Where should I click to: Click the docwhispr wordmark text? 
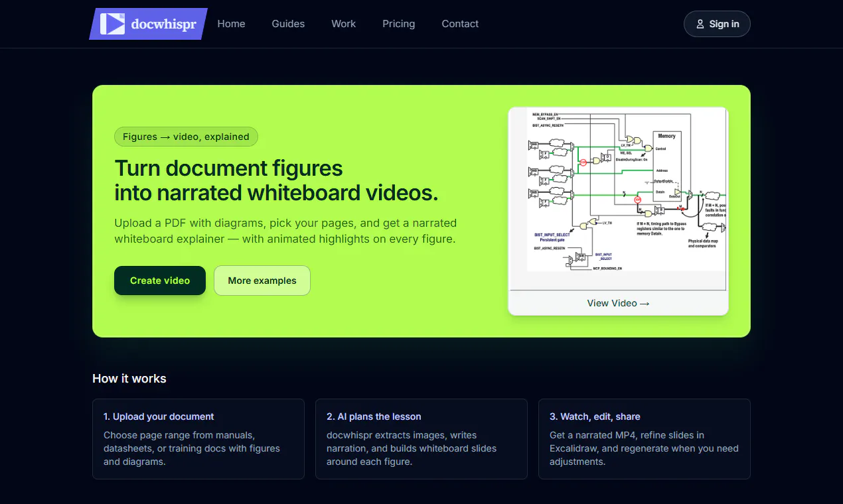pos(163,25)
